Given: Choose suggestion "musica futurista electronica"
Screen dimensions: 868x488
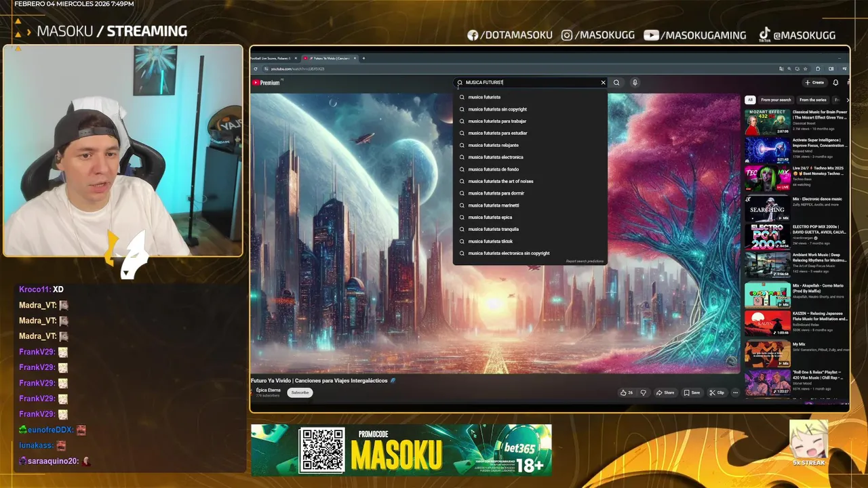Looking at the screenshot, I should click(530, 157).
